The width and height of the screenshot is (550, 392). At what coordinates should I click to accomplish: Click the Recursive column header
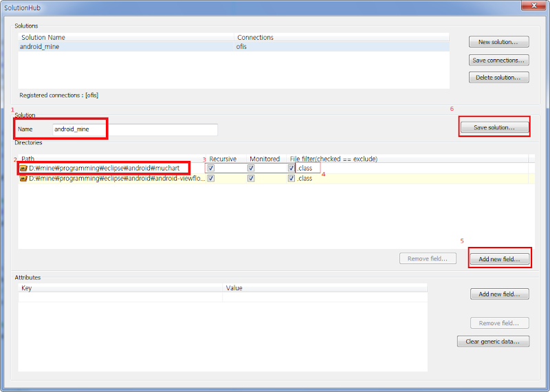pos(225,159)
